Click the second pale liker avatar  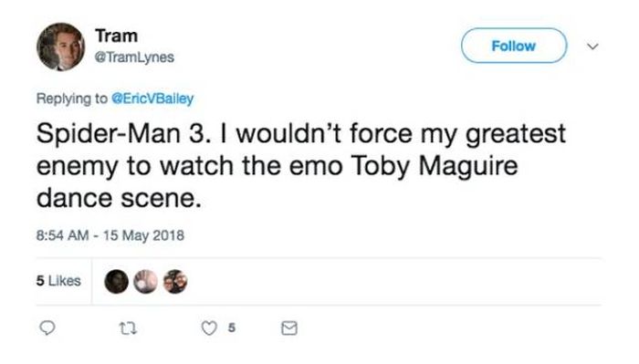tap(145, 282)
